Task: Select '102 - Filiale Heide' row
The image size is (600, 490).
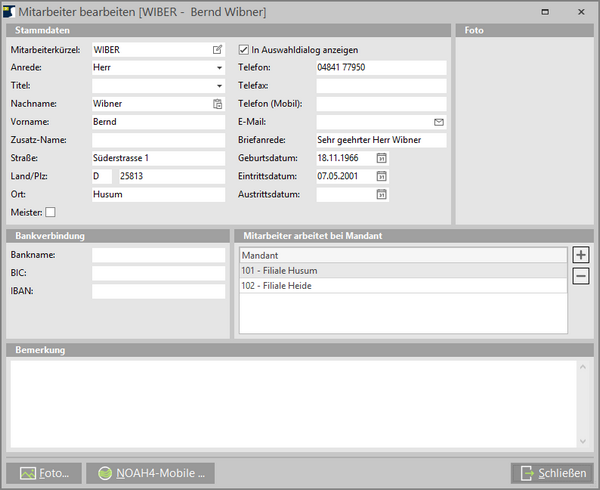Action: [400, 286]
